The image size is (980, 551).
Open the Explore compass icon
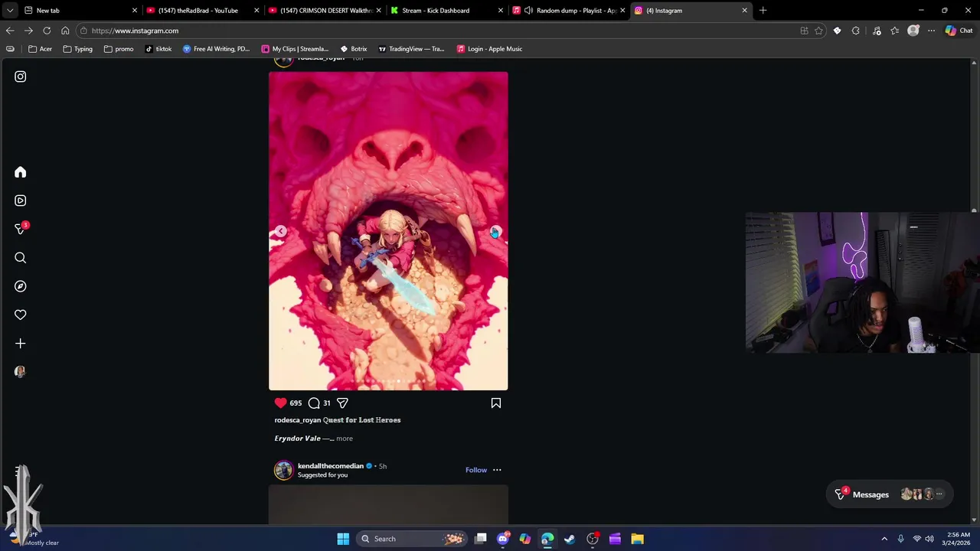[20, 286]
